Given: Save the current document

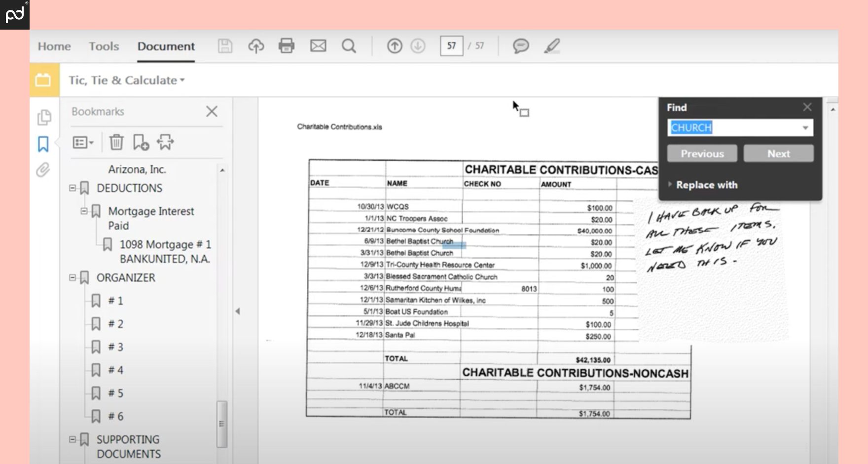Looking at the screenshot, I should 224,46.
